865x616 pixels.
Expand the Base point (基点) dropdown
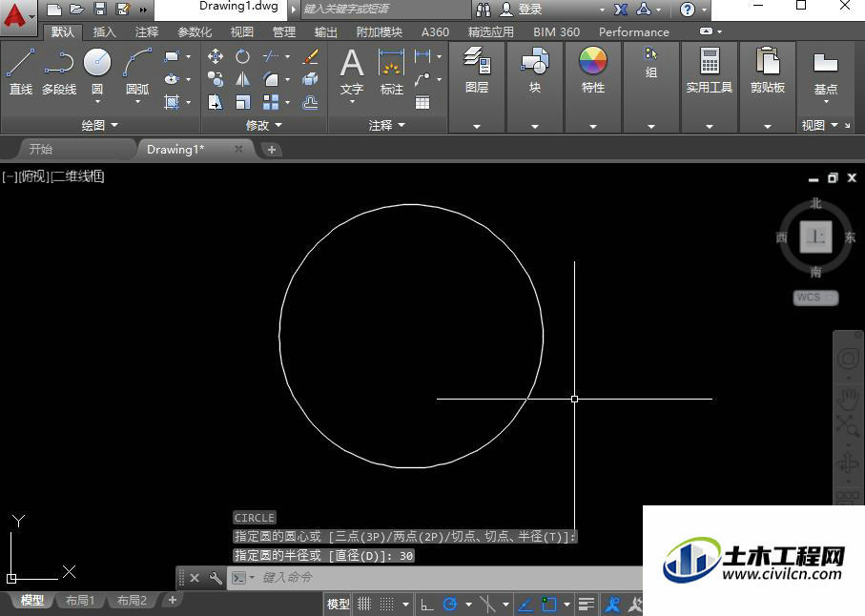pos(826,102)
